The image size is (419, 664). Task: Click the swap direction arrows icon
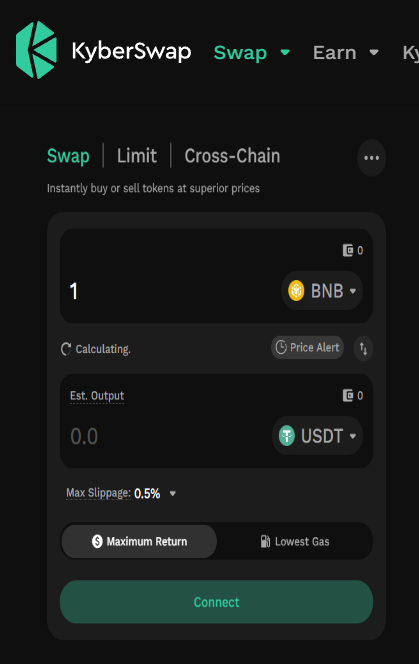pos(364,349)
